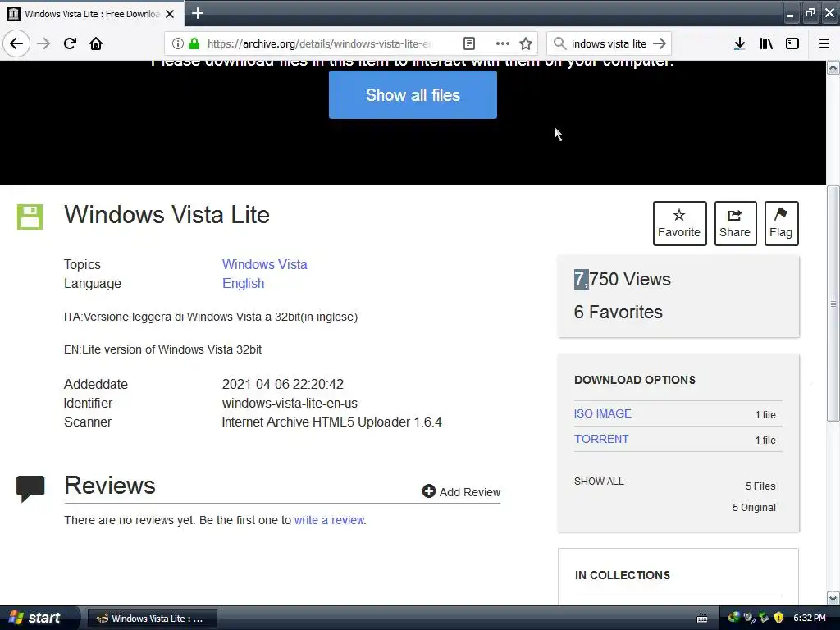The width and height of the screenshot is (840, 630).
Task: Select the Windows Vista Lite tab
Action: pyautogui.click(x=92, y=14)
